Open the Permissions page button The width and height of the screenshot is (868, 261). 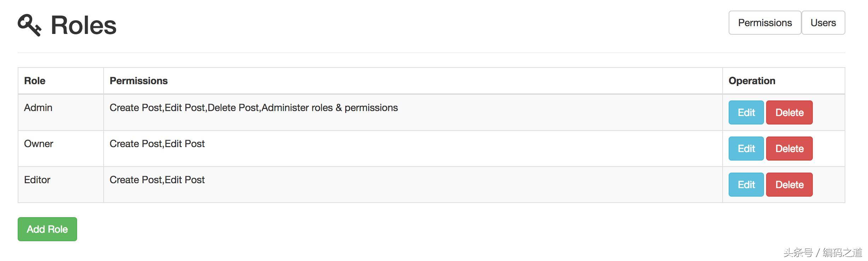(764, 23)
